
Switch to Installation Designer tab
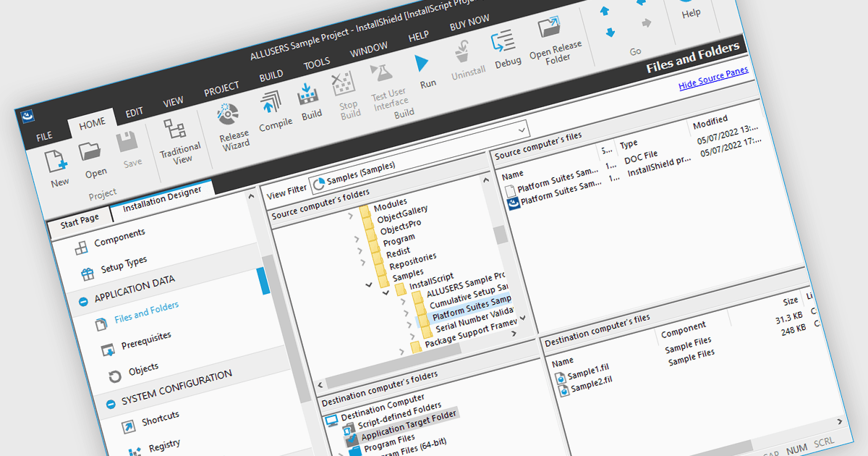pos(161,199)
